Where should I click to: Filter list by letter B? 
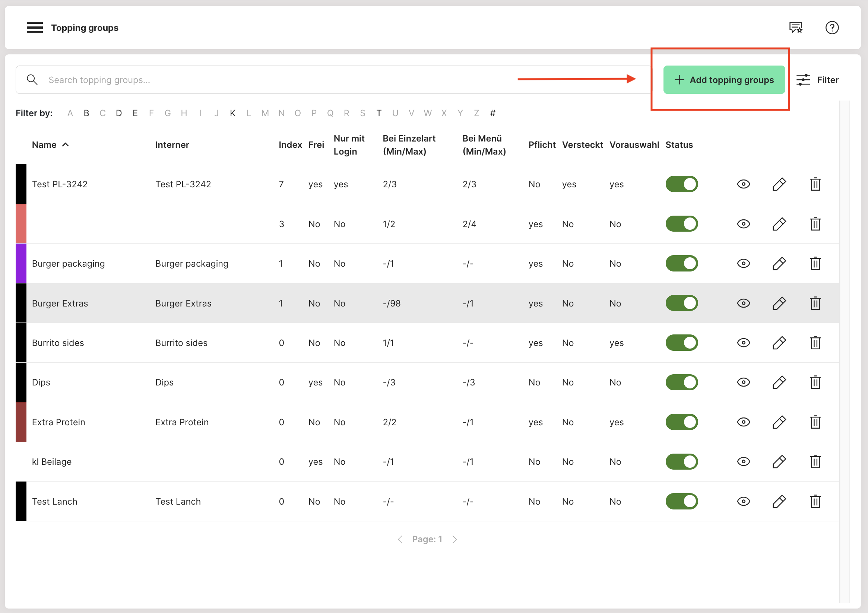(86, 113)
